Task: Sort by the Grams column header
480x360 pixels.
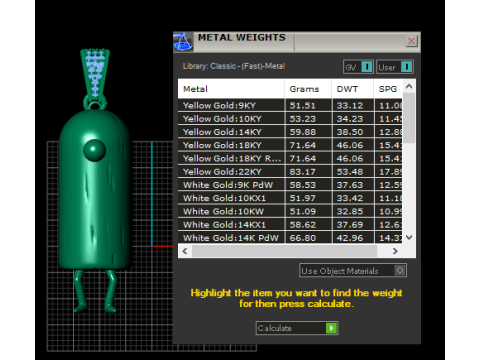Action: pyautogui.click(x=308, y=89)
